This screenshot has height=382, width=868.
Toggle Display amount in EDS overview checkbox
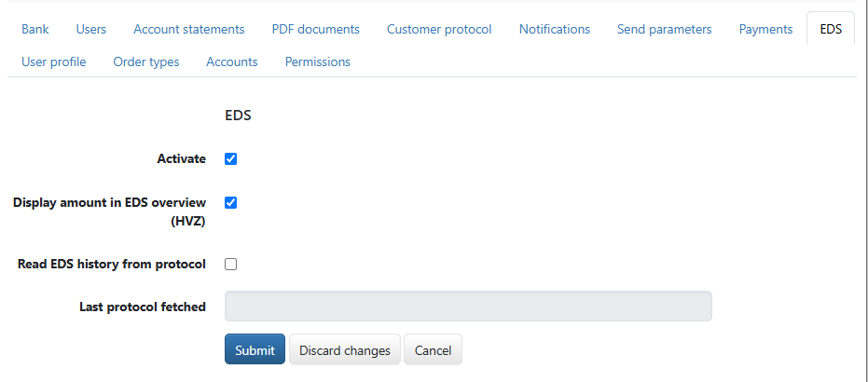(x=231, y=203)
